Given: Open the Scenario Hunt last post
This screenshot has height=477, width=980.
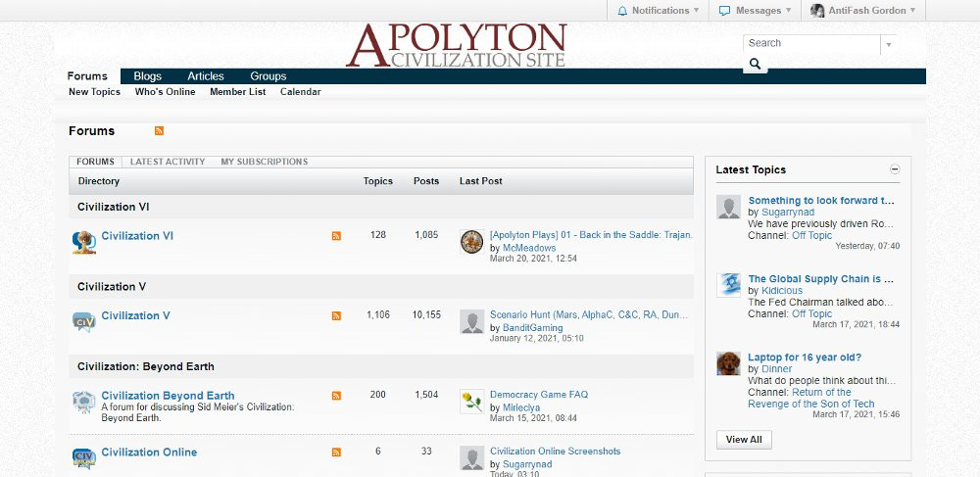Looking at the screenshot, I should (x=589, y=314).
